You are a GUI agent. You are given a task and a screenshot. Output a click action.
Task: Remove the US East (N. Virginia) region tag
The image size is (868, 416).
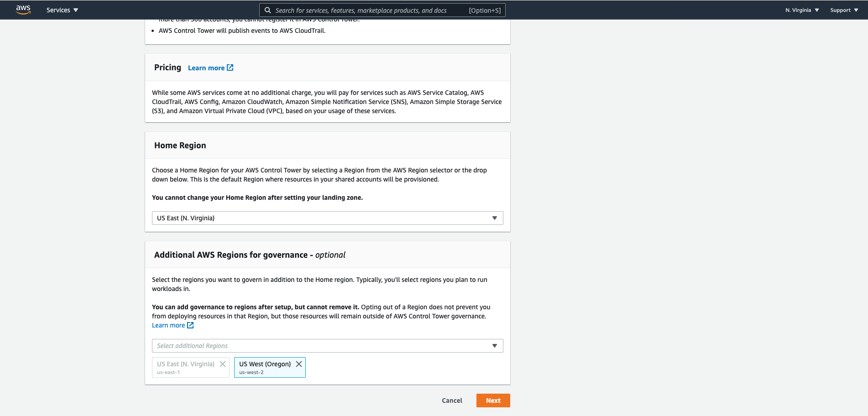(223, 364)
